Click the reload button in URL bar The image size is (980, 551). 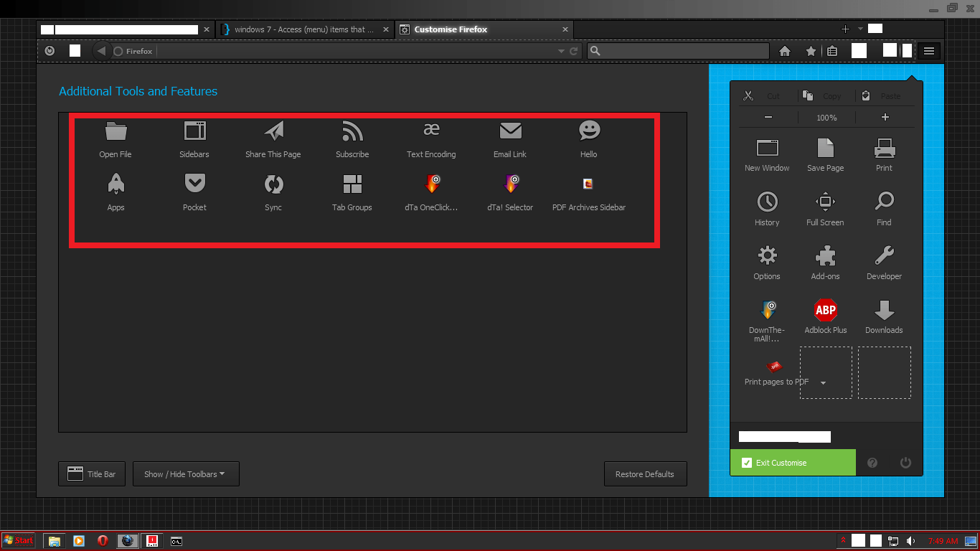click(x=573, y=51)
